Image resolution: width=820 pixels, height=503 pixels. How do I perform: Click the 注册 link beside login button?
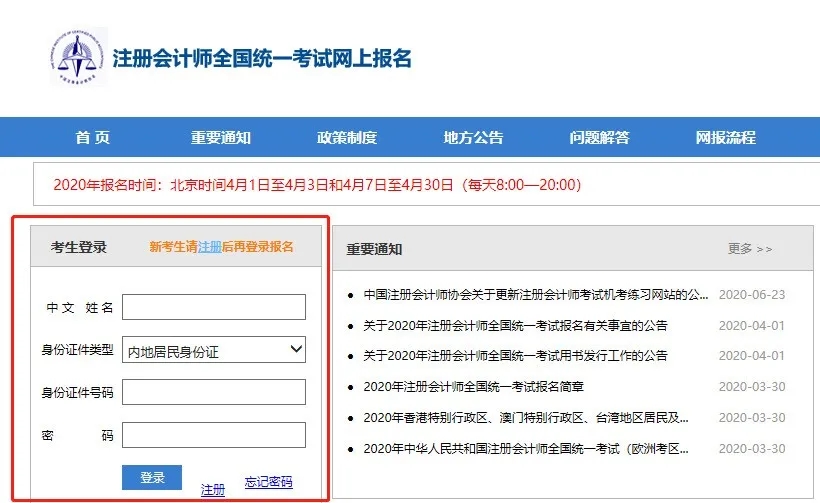point(213,489)
